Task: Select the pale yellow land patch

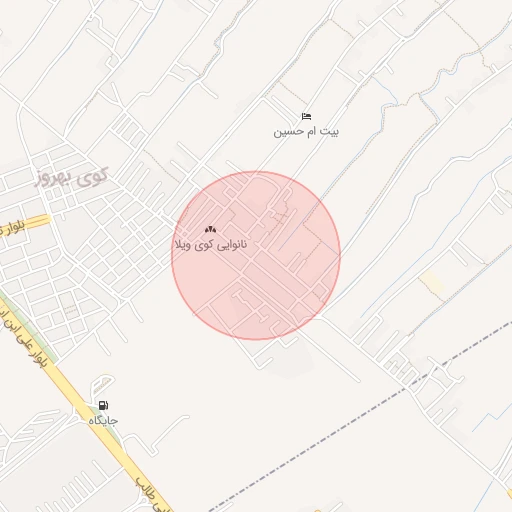Action: point(431,282)
